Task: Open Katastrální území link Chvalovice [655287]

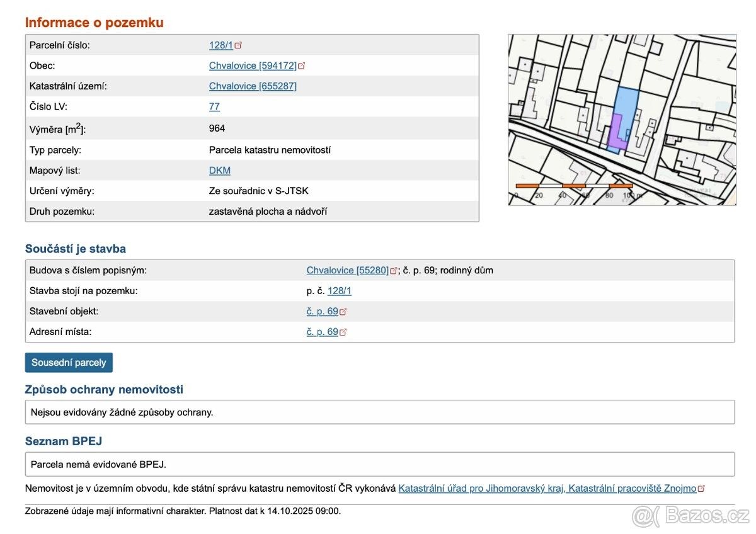Action: point(252,86)
